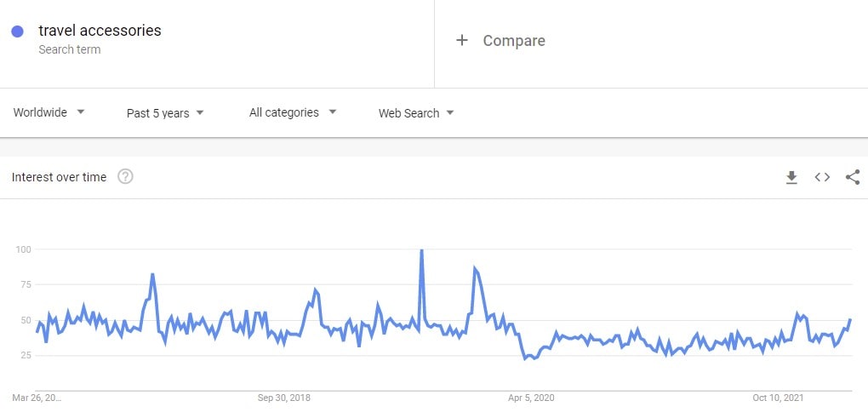Screen dimensions: 868x418
Task: Expand the All categories dropdown
Action: (x=293, y=112)
